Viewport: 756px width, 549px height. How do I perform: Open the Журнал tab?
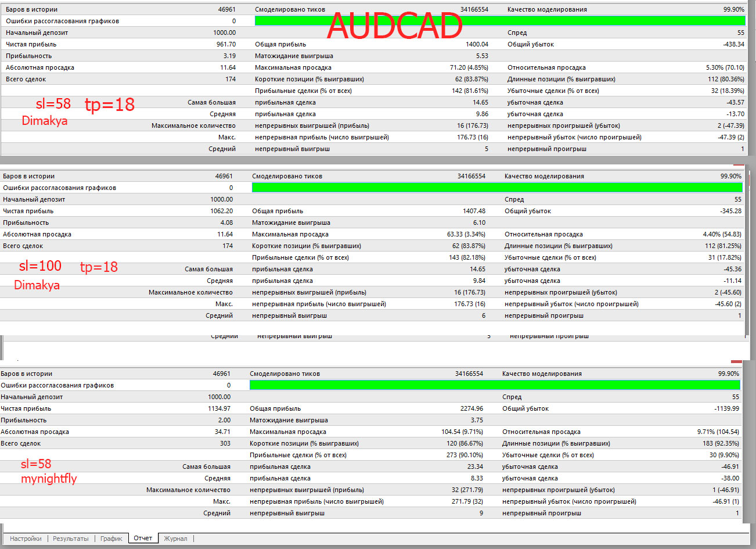(175, 539)
